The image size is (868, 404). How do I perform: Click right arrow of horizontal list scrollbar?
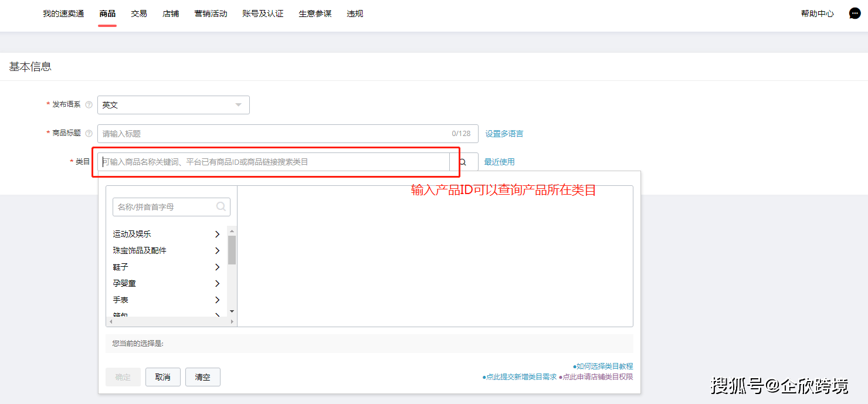pos(232,321)
